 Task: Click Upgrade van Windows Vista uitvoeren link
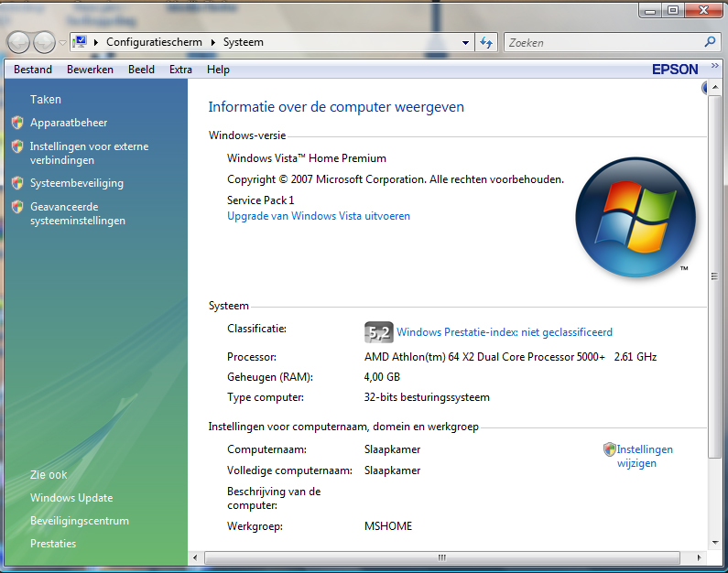click(x=319, y=216)
